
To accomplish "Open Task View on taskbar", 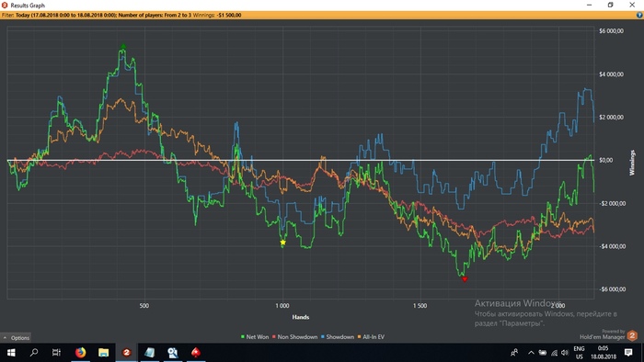I will 56,353.
